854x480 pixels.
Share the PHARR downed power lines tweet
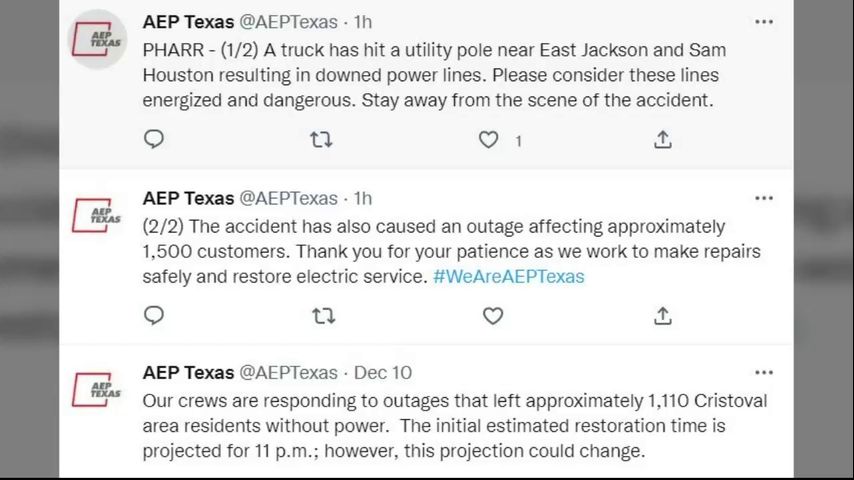(x=662, y=140)
